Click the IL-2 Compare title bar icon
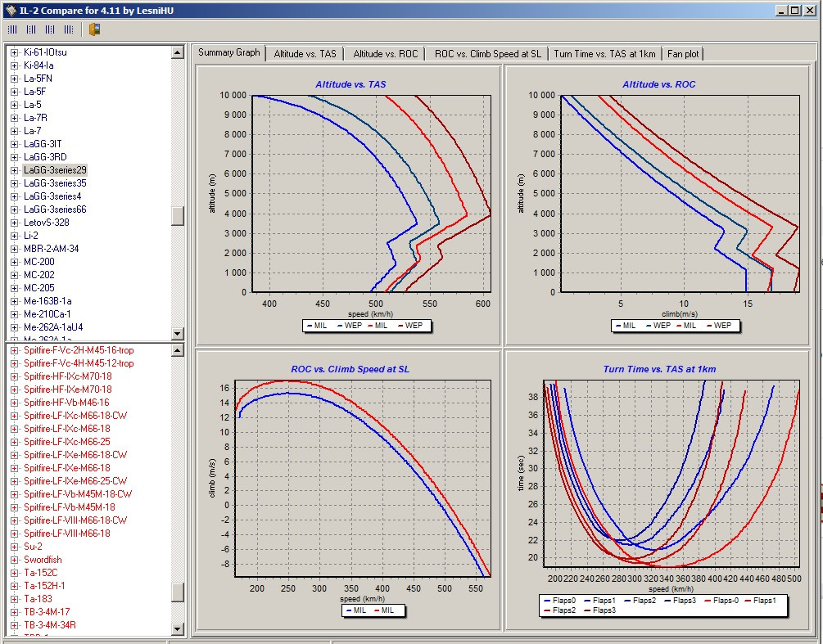The height and width of the screenshot is (644, 823). [10, 9]
